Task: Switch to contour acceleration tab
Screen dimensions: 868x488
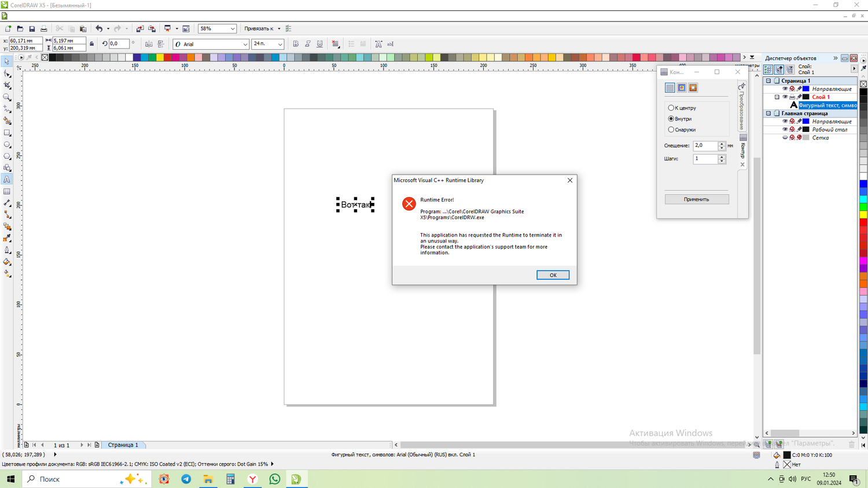Action: [693, 88]
